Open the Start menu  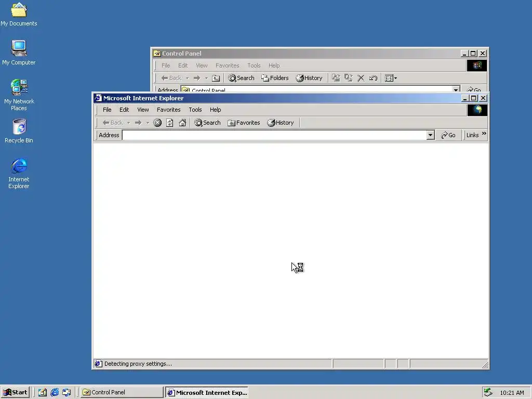coord(15,392)
